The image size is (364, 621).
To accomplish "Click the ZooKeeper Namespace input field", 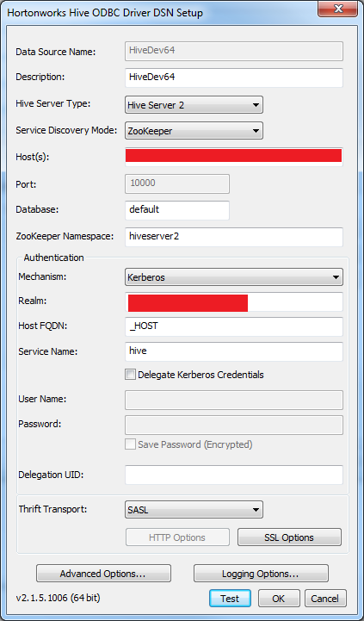I will [x=234, y=237].
